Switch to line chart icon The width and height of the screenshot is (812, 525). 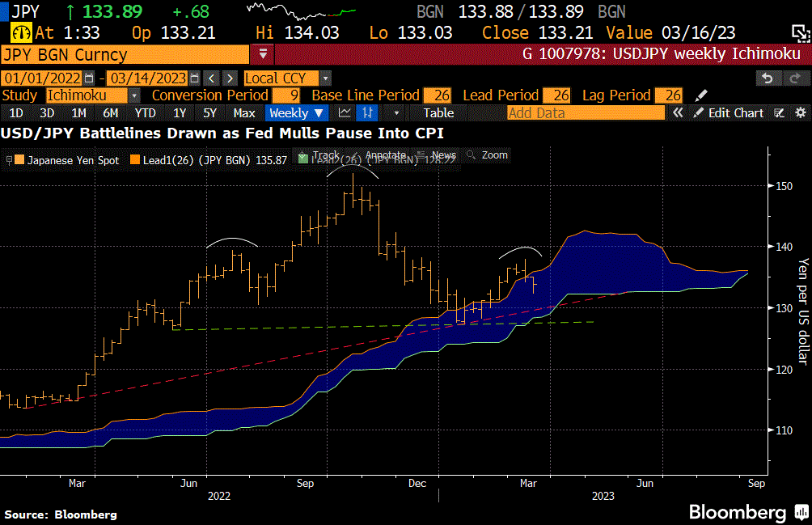tap(345, 113)
